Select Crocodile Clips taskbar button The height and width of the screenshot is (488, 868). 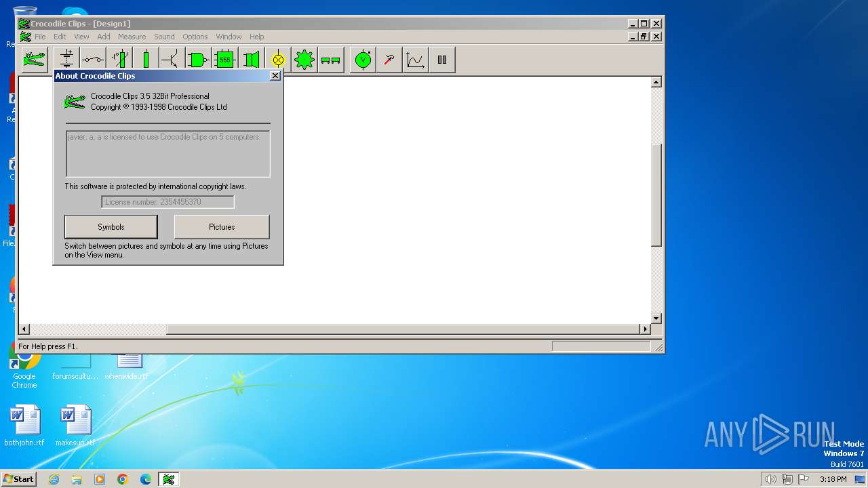pyautogui.click(x=169, y=479)
